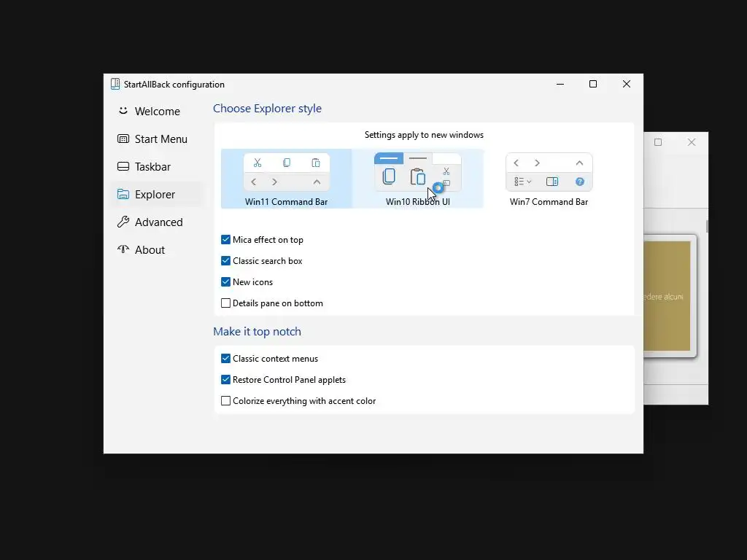The height and width of the screenshot is (560, 747).
Task: Click the help icon in Win7 preview
Action: (580, 182)
